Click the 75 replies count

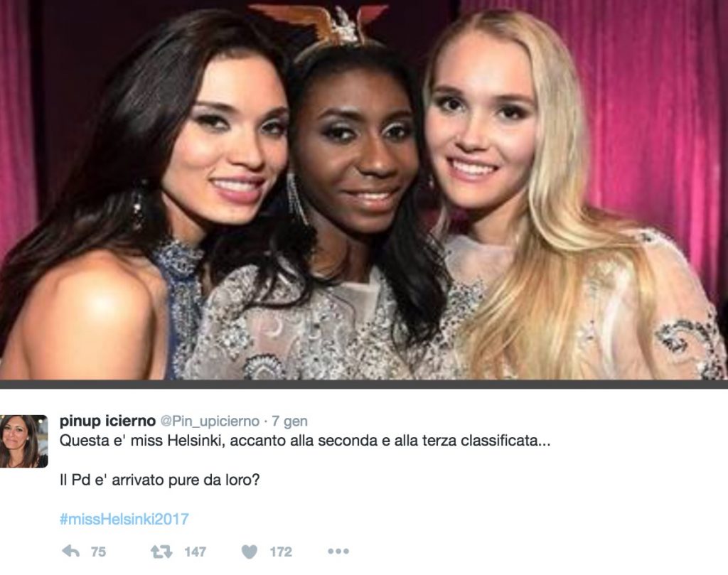(x=98, y=552)
